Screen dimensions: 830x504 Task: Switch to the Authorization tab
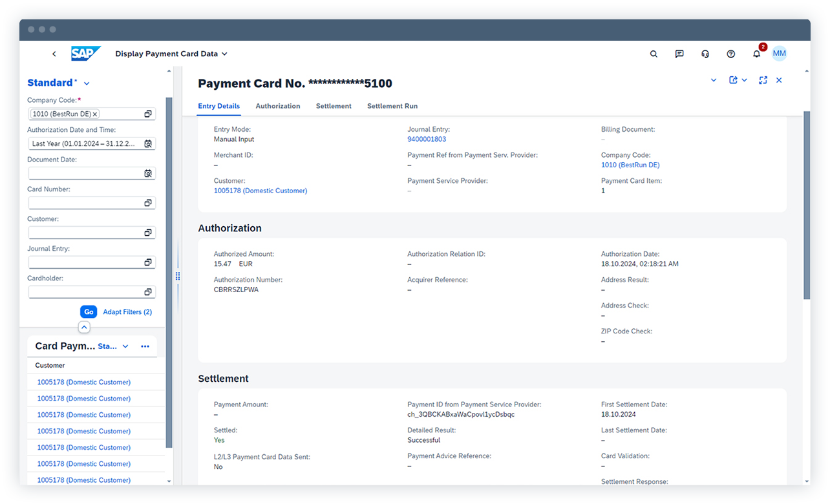278,106
